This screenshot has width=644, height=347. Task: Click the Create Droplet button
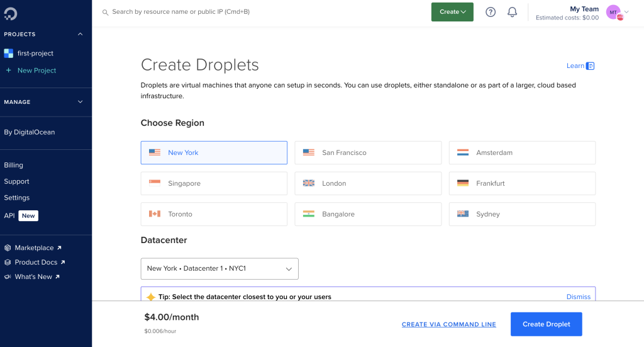point(547,324)
